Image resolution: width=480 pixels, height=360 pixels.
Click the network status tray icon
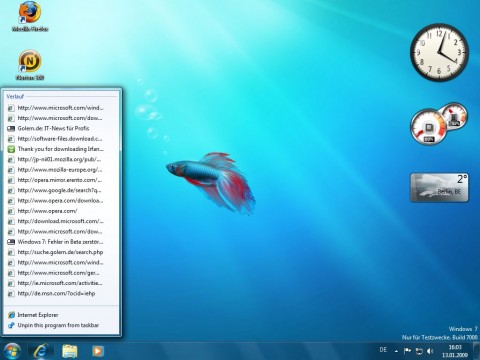pos(419,351)
